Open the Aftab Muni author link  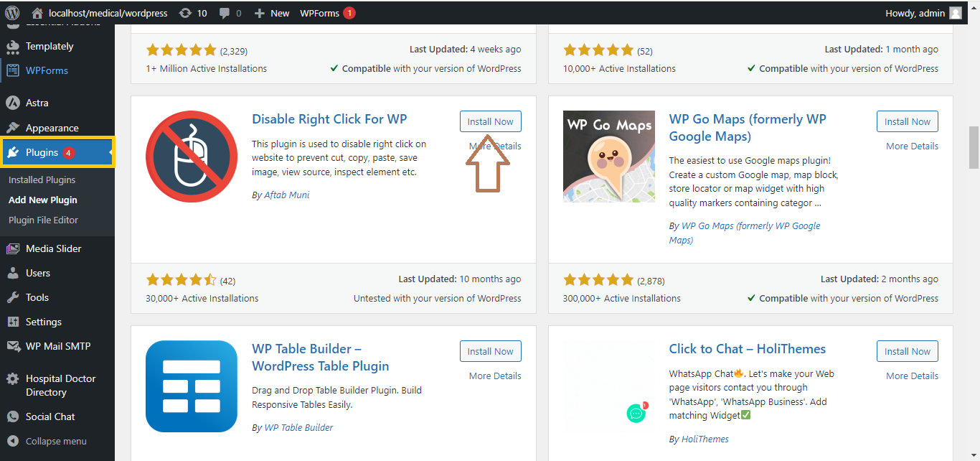coord(287,195)
